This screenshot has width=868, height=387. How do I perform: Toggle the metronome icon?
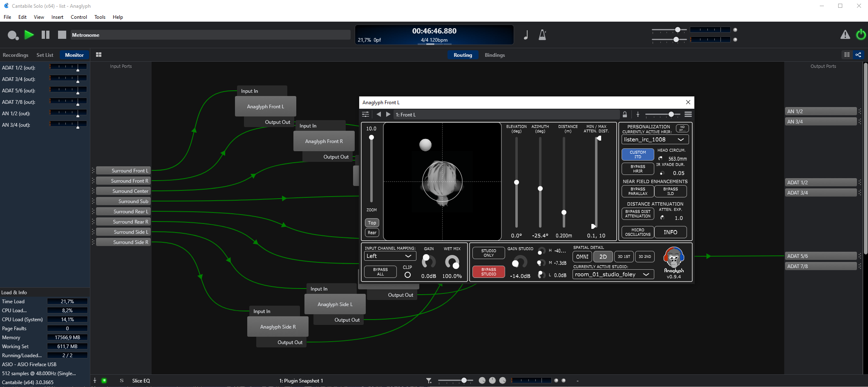[x=542, y=35]
